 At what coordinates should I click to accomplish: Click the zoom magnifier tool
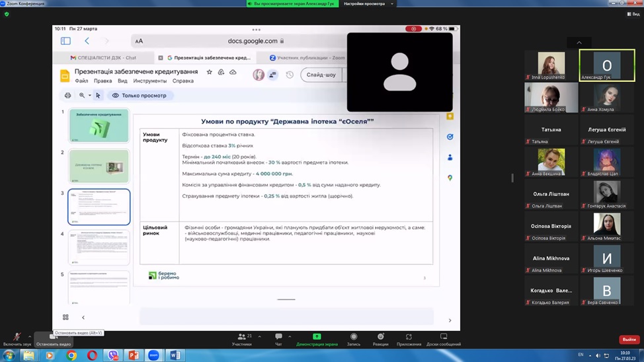pos(82,95)
